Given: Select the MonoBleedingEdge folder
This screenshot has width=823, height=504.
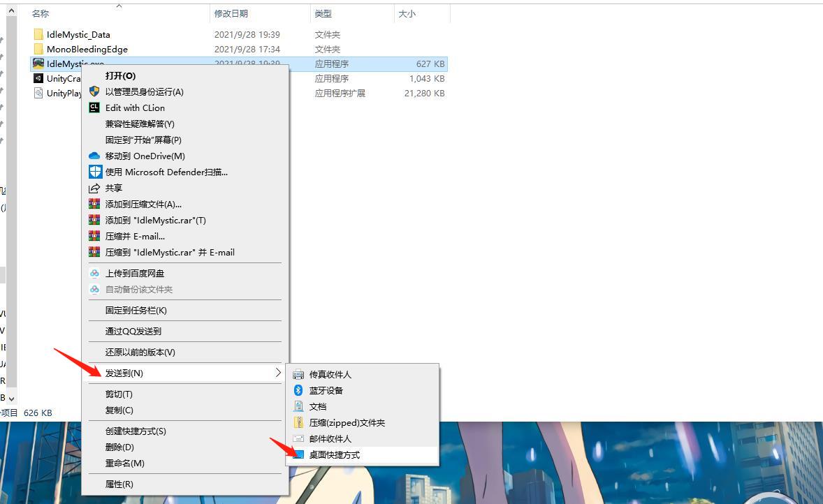Looking at the screenshot, I should [x=87, y=49].
